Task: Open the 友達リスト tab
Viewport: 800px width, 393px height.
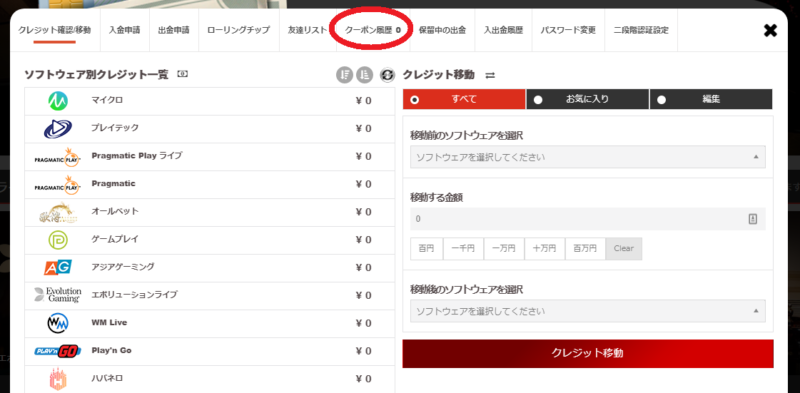Action: click(x=307, y=30)
